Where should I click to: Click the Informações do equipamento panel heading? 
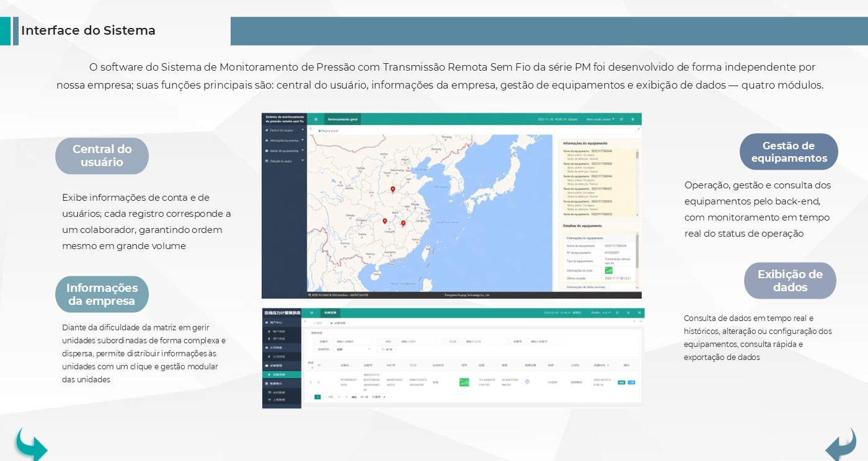click(585, 143)
